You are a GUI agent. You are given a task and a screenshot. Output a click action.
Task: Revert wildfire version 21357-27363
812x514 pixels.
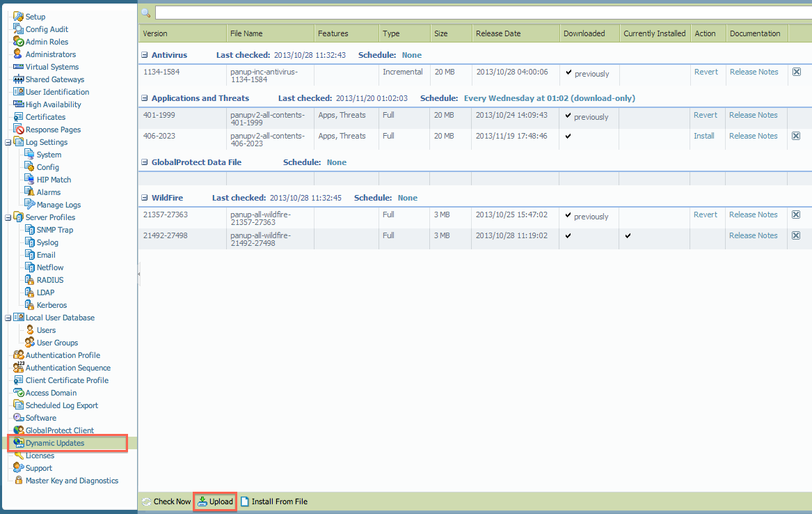pyautogui.click(x=706, y=215)
